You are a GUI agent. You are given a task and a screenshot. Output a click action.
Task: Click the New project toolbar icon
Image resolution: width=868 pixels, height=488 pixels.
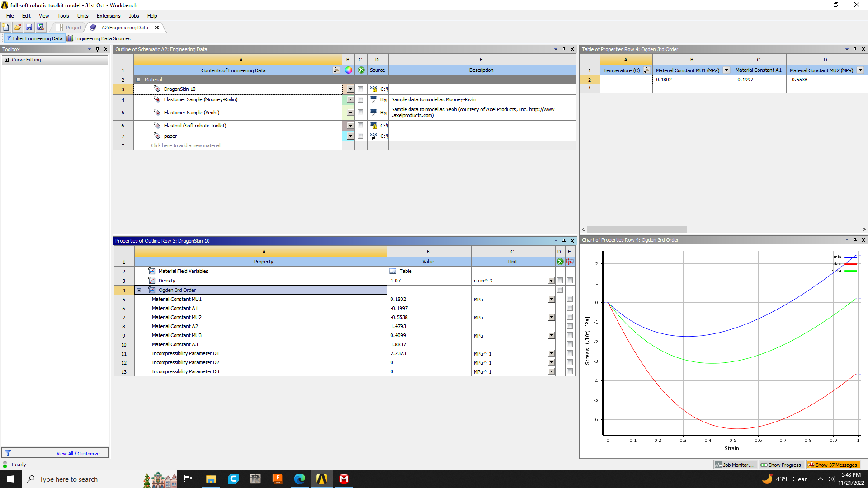tap(6, 28)
